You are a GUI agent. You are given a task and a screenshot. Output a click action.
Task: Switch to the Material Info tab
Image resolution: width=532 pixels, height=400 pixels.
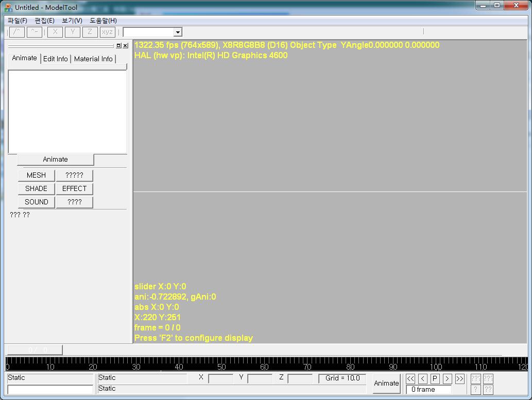pos(93,59)
